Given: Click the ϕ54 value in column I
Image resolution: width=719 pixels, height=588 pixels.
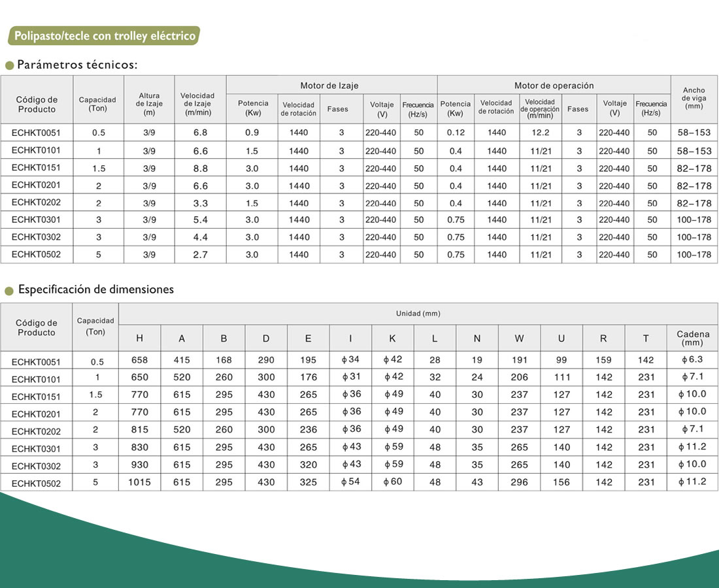Looking at the screenshot, I should click(350, 482).
